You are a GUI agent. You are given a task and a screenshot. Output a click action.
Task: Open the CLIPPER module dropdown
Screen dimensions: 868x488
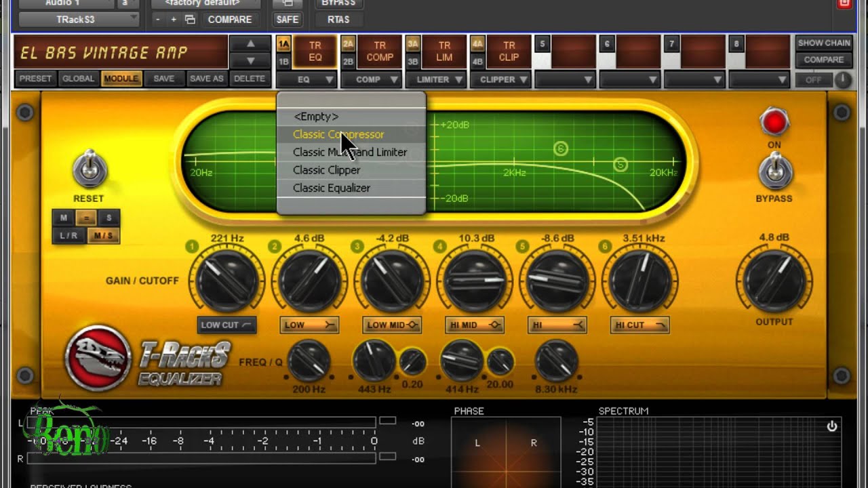click(500, 79)
